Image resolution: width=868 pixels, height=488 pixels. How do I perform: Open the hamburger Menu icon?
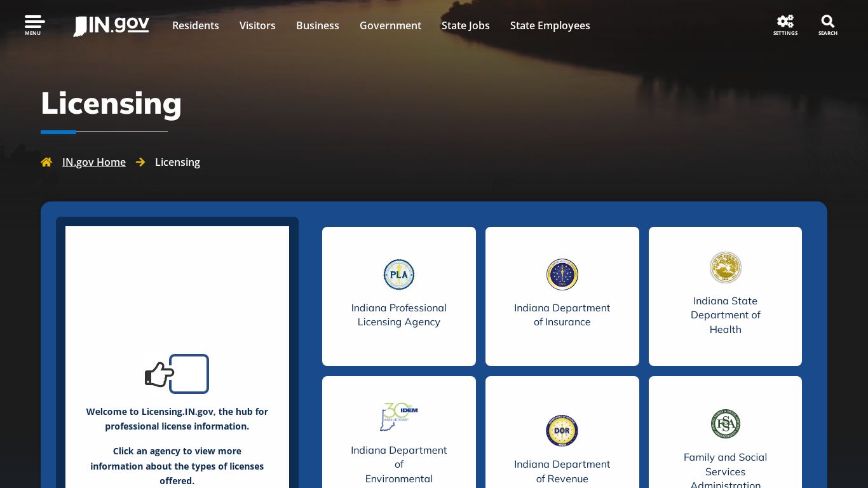[x=34, y=25]
